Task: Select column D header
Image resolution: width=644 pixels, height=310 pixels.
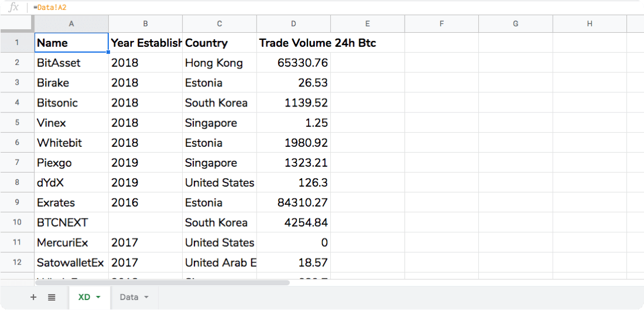Action: click(293, 24)
